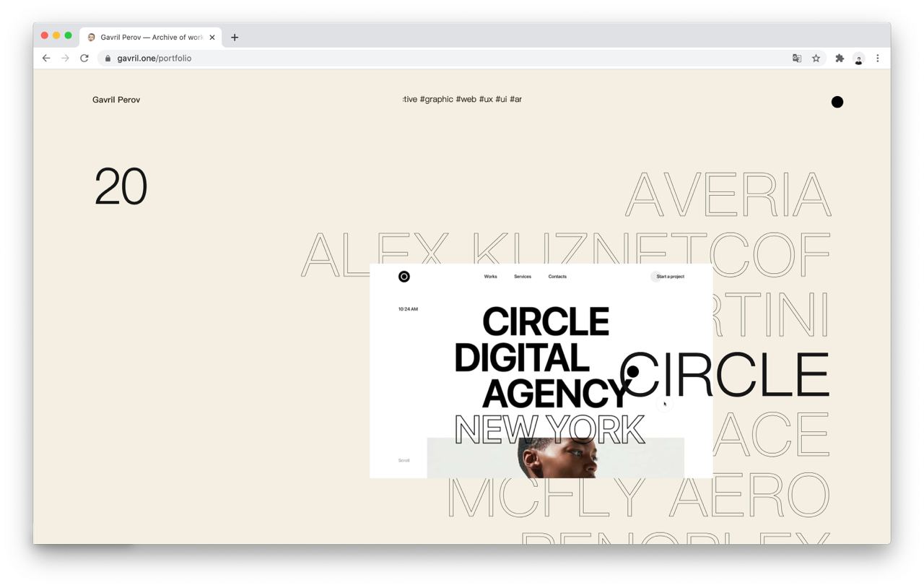Image resolution: width=924 pixels, height=588 pixels.
Task: Click the macOS green maximize button
Action: click(69, 35)
